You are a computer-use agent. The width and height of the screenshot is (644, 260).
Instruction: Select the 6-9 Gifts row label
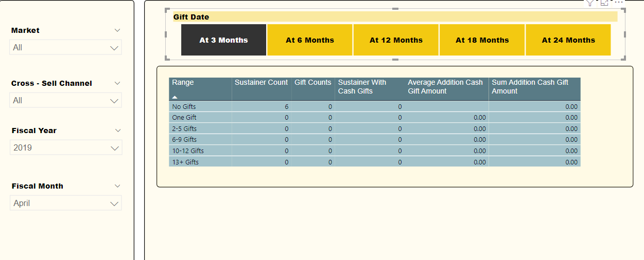[184, 140]
